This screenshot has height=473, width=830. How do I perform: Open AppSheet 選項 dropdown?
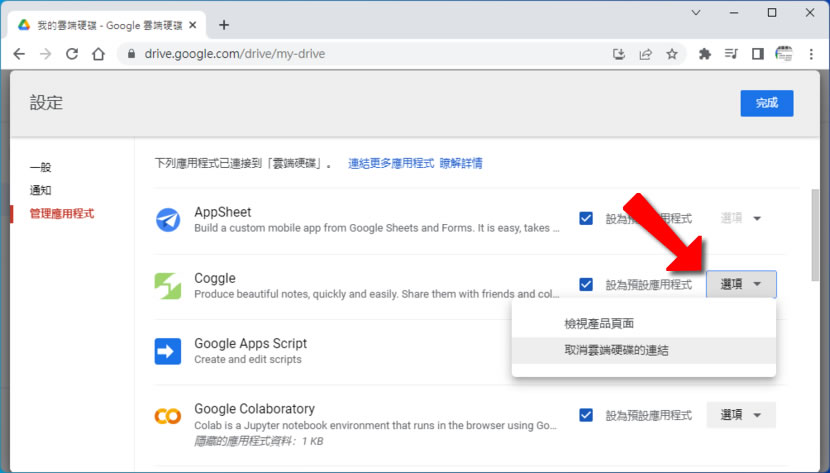click(741, 218)
